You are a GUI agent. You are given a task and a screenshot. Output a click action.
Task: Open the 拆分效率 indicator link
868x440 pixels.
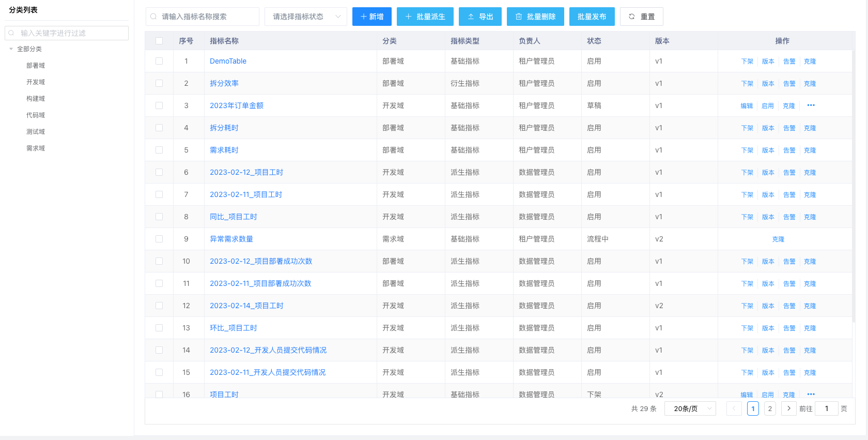pos(224,83)
